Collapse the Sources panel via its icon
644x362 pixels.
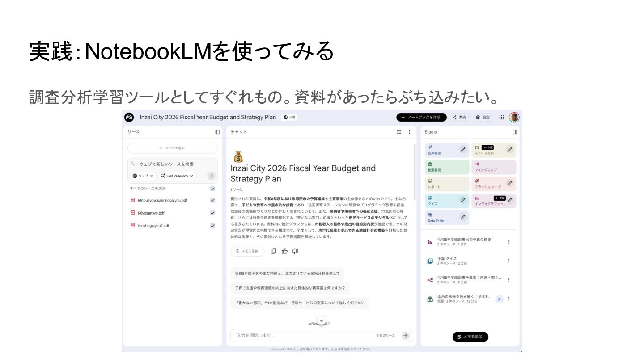click(217, 132)
